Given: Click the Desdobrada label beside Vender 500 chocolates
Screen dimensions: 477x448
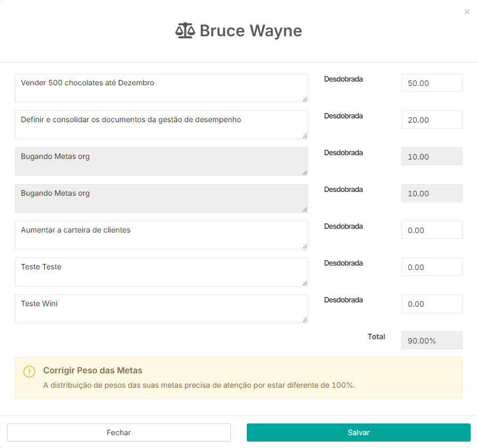Looking at the screenshot, I should tap(343, 79).
